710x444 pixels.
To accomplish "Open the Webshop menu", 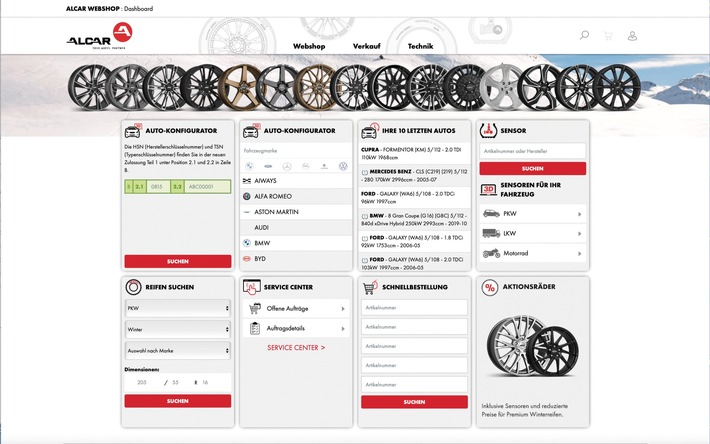I will (x=309, y=46).
